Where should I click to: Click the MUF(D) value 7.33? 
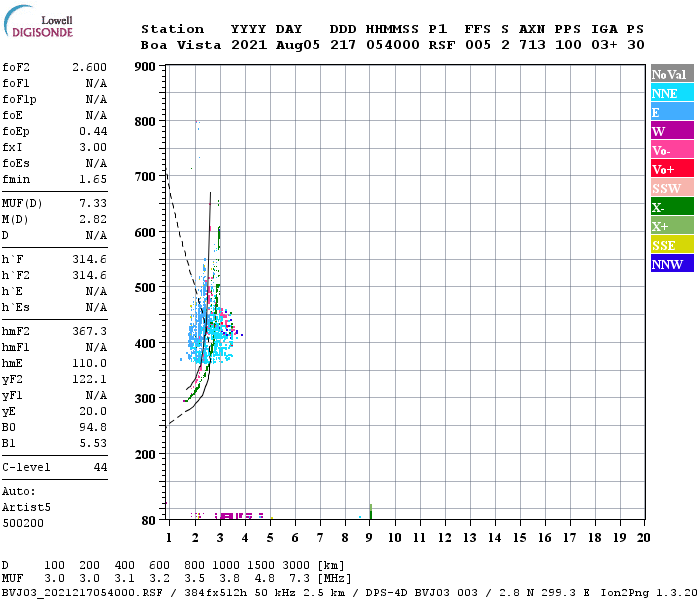point(93,202)
